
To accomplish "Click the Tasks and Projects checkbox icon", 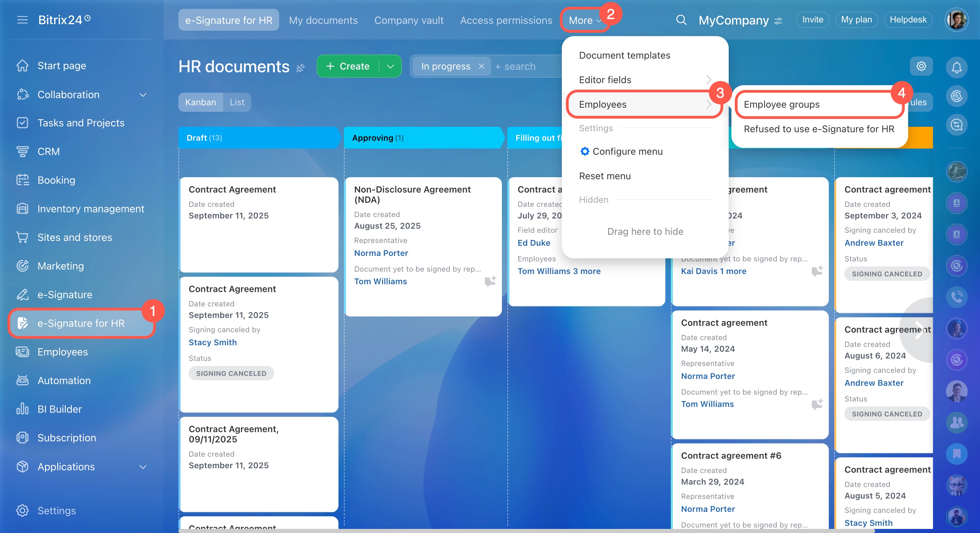I will click(22, 123).
